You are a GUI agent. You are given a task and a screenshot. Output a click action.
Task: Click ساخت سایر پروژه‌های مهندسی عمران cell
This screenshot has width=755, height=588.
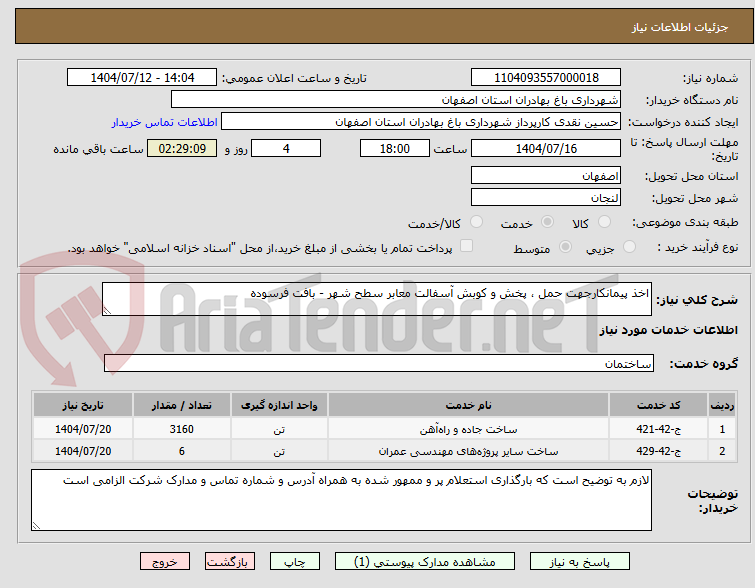[x=469, y=451]
